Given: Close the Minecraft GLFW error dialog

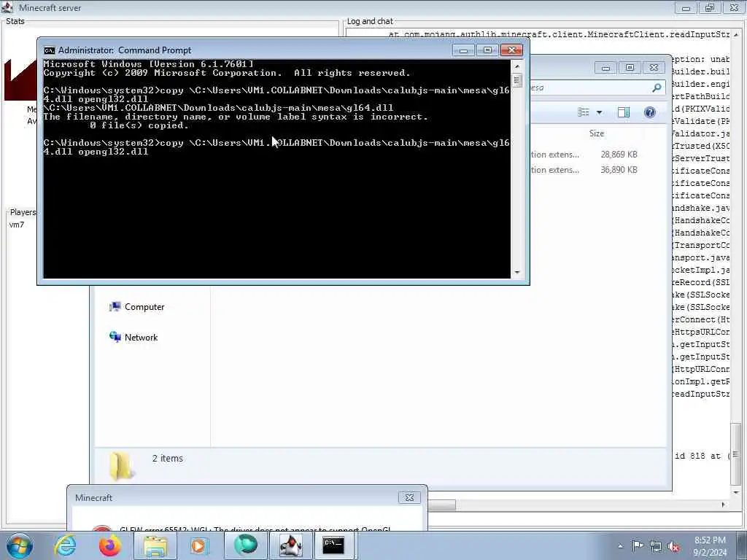Looking at the screenshot, I should point(409,497).
